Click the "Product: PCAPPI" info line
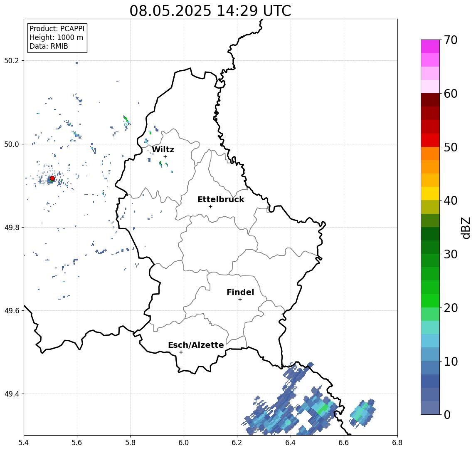The image size is (476, 451). [57, 29]
